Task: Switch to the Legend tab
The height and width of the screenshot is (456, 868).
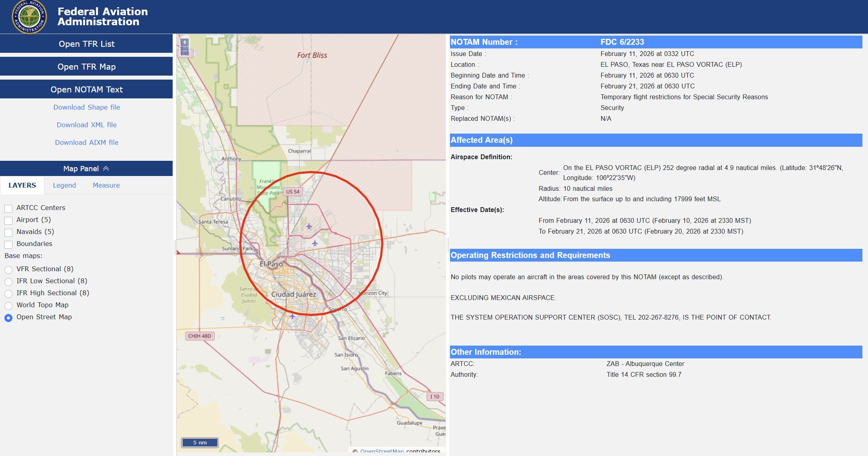Action: coord(64,185)
